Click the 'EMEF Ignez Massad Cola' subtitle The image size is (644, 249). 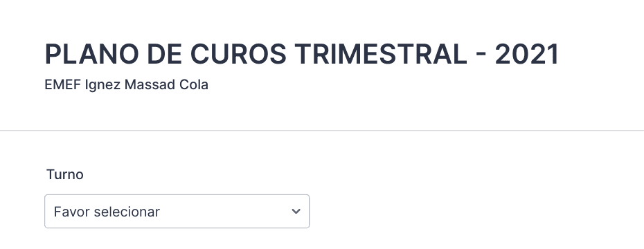tap(127, 85)
